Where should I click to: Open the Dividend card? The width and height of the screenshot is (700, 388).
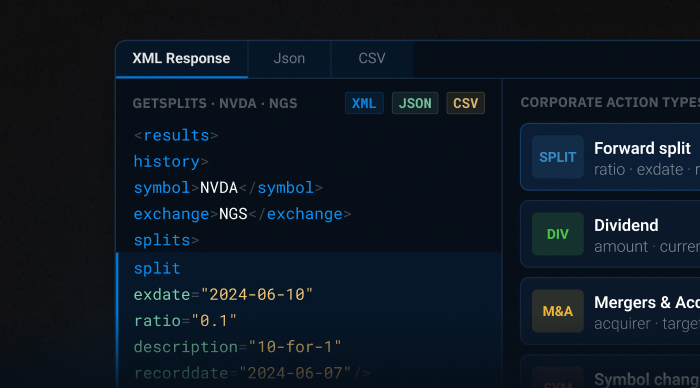(x=610, y=234)
